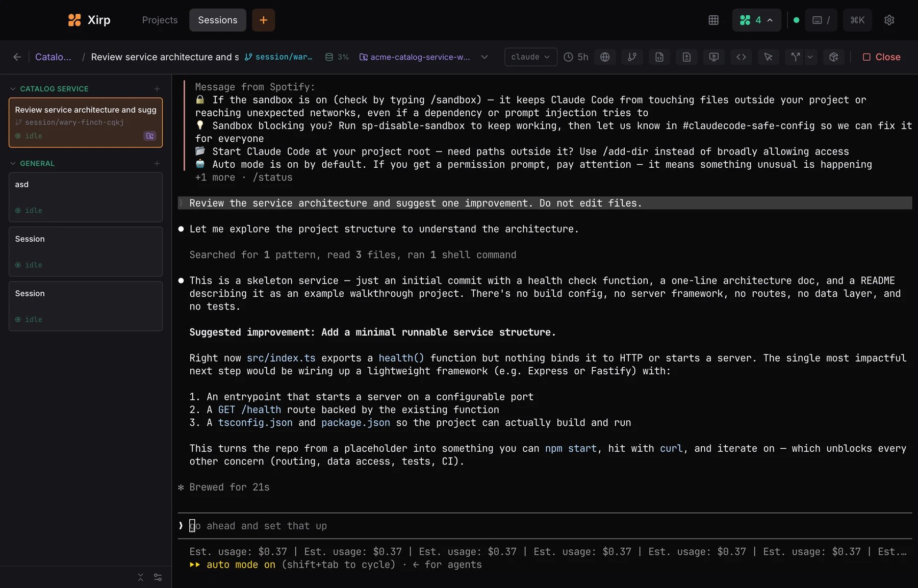Click the 'npm start' code text
This screenshot has width=918, height=588.
tap(571, 449)
